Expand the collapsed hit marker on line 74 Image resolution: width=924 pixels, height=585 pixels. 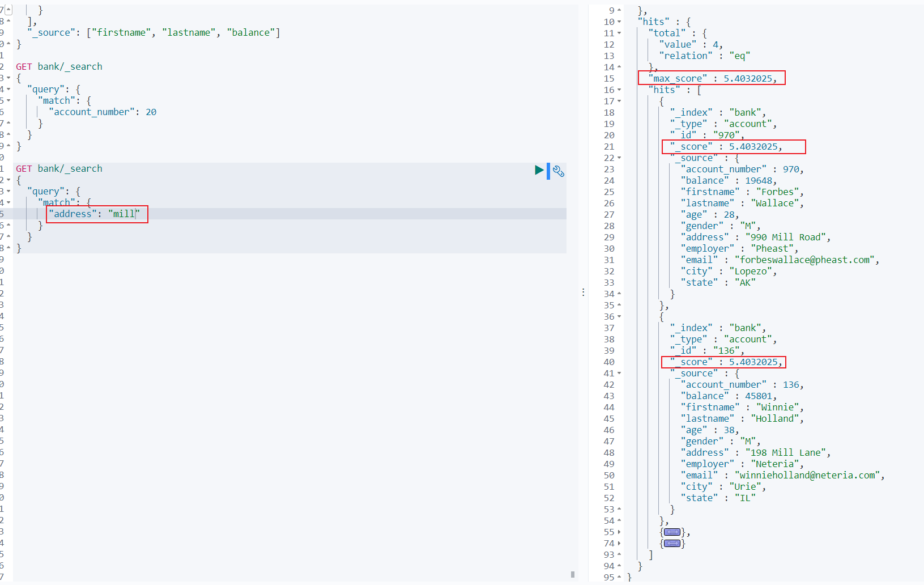point(672,543)
